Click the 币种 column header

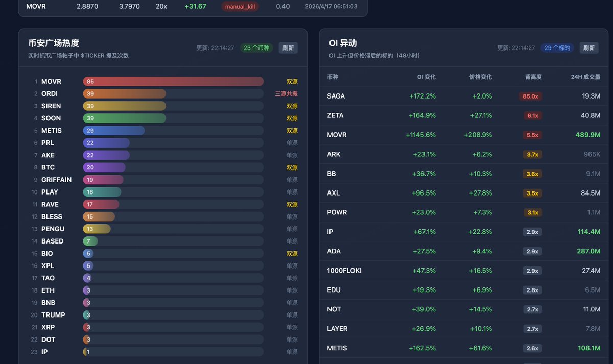pyautogui.click(x=333, y=77)
